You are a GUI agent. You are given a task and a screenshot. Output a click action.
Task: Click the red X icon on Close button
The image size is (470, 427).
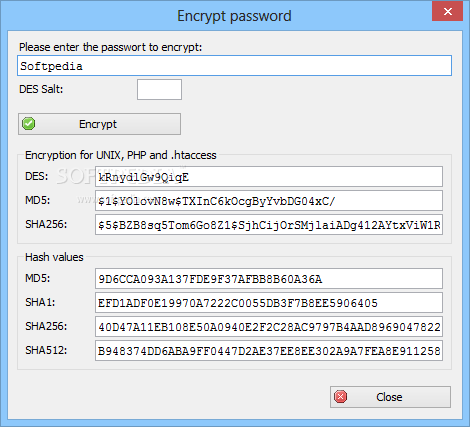coord(340,397)
